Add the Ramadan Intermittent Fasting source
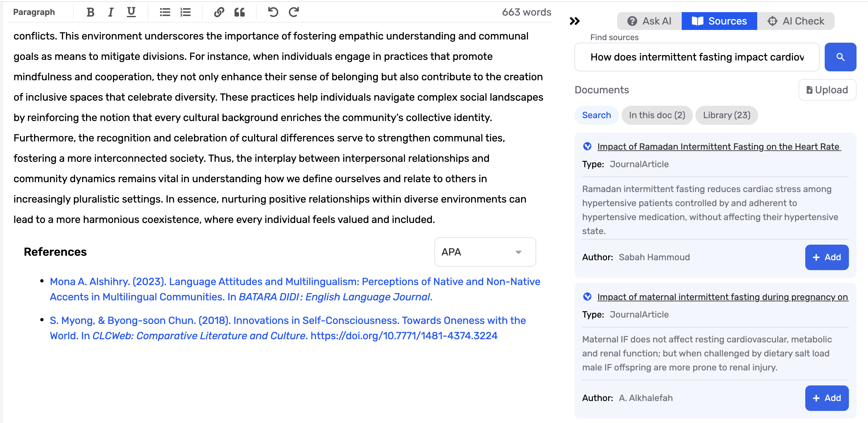This screenshot has height=423, width=868. click(x=827, y=257)
